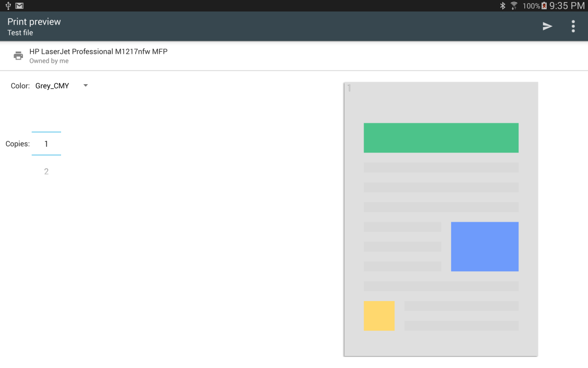Tap the Copies: label

point(18,144)
